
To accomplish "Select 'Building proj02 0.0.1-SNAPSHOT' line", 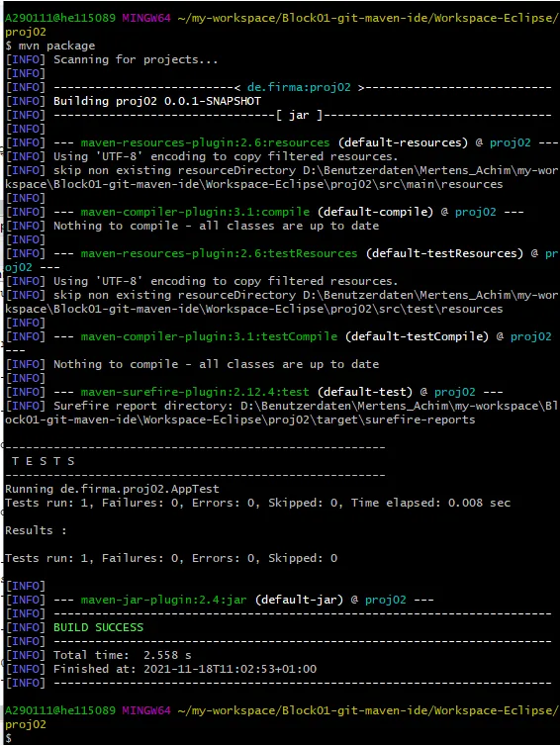I will click(x=157, y=101).
